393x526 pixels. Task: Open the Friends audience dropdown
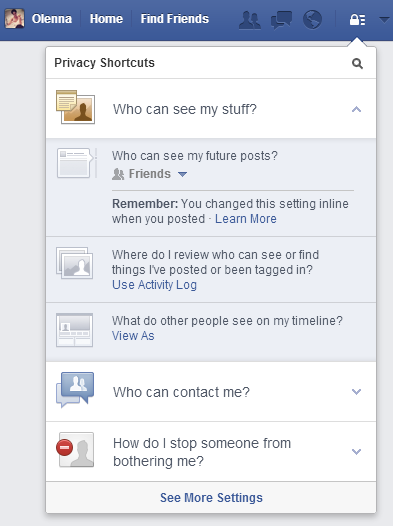click(150, 174)
